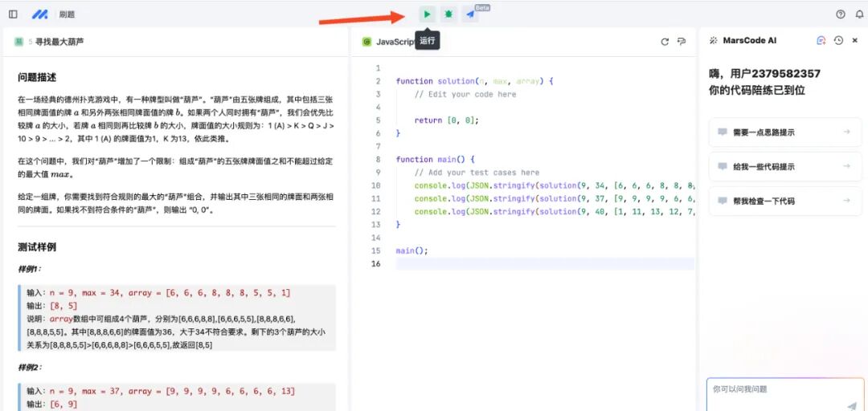868x411 pixels.
Task: Open notifications bell
Action: [859, 14]
